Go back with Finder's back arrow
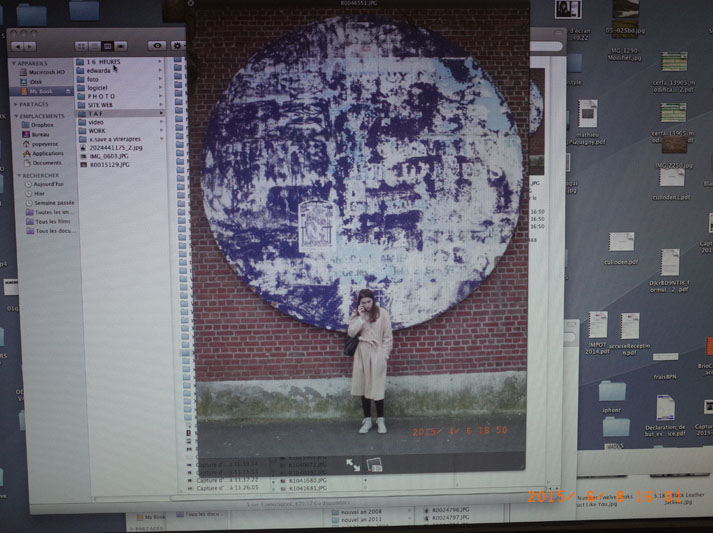This screenshot has width=713, height=533. point(18,46)
